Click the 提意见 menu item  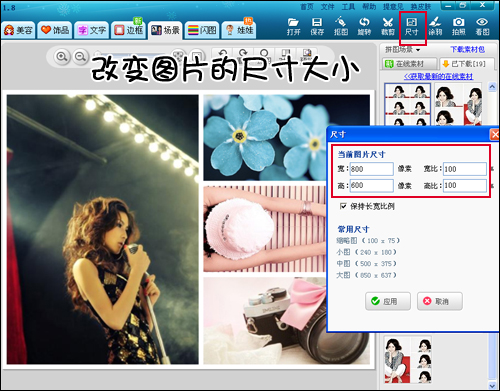393,7
